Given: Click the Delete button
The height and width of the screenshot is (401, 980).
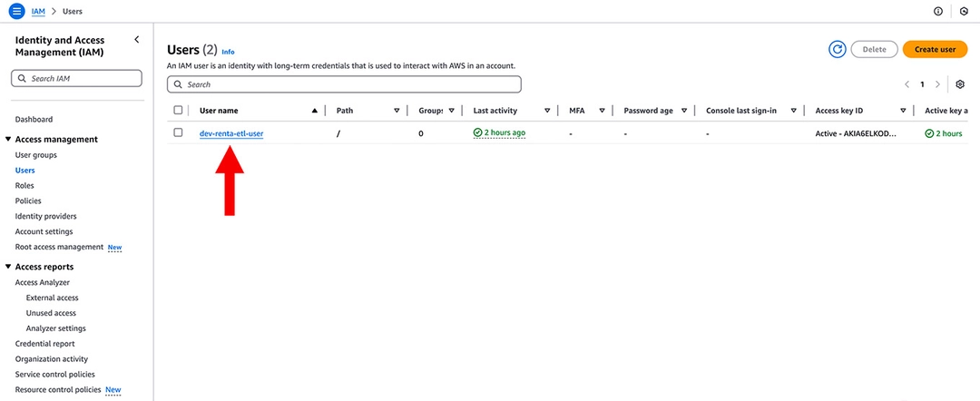Looking at the screenshot, I should coord(875,49).
